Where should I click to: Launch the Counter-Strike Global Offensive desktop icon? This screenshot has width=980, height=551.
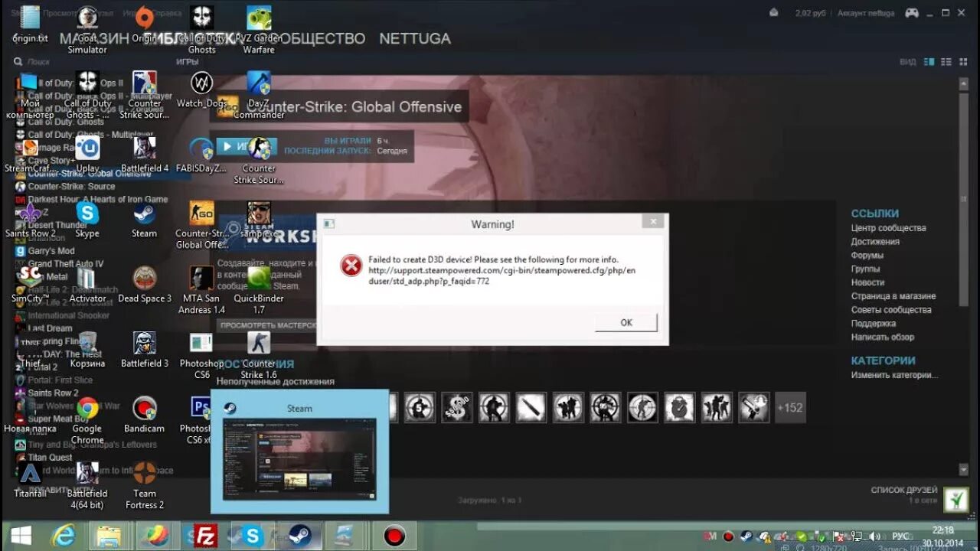[x=201, y=226]
